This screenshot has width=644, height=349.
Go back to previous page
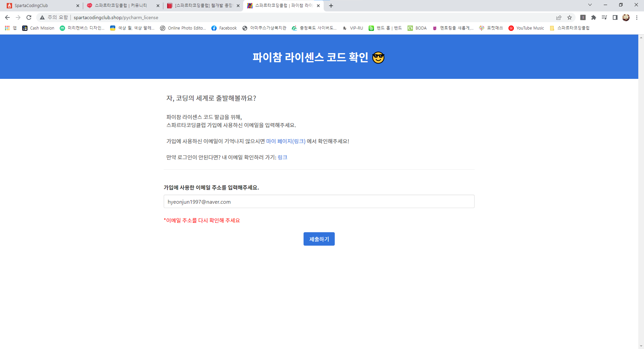[7, 17]
